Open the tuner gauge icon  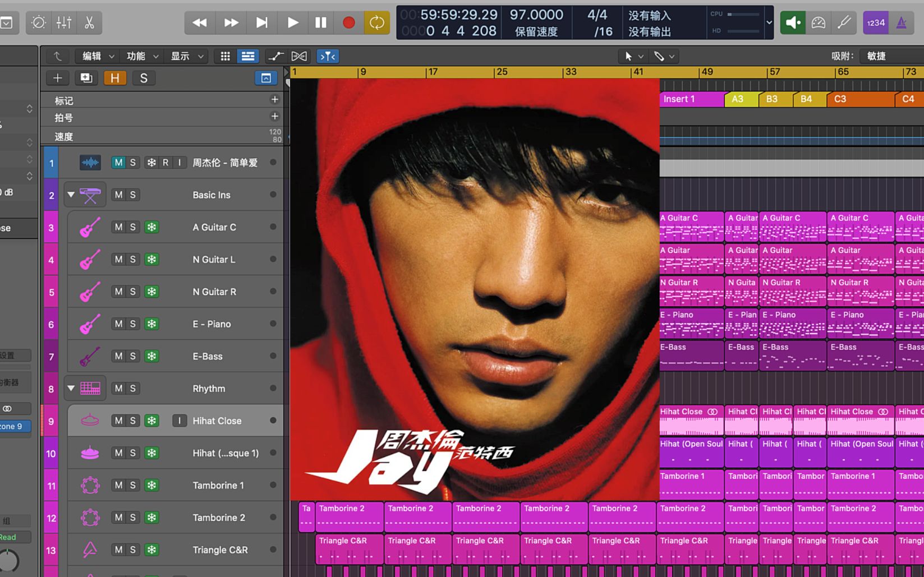(819, 22)
